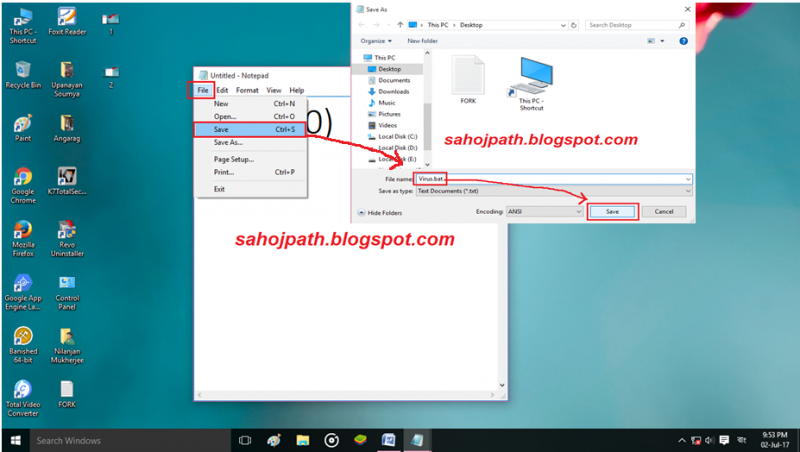The image size is (800, 452).
Task: Select Local Disk (C:) in navigation tree
Action: pos(392,137)
